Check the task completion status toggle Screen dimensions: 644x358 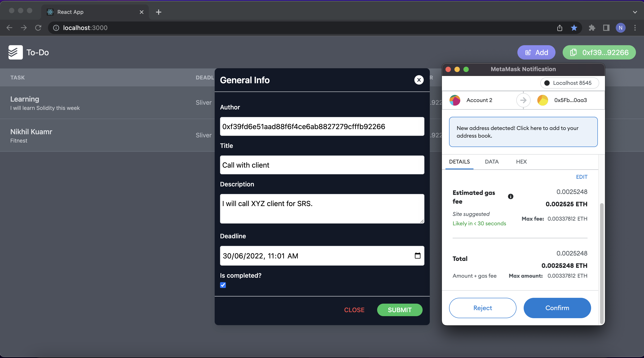coord(223,284)
